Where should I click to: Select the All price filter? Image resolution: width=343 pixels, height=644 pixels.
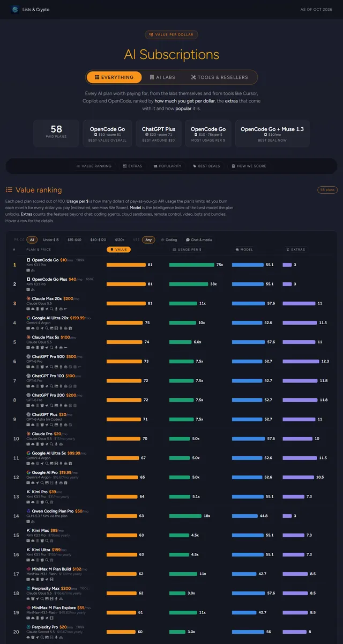(33, 240)
